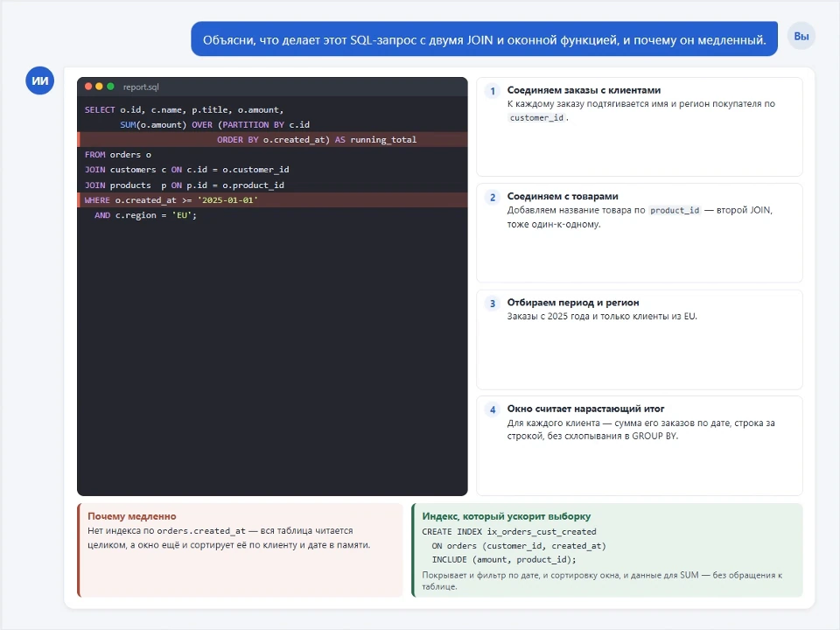Click the JOIN products p line
Screen dimensions: 840x630
click(x=185, y=185)
